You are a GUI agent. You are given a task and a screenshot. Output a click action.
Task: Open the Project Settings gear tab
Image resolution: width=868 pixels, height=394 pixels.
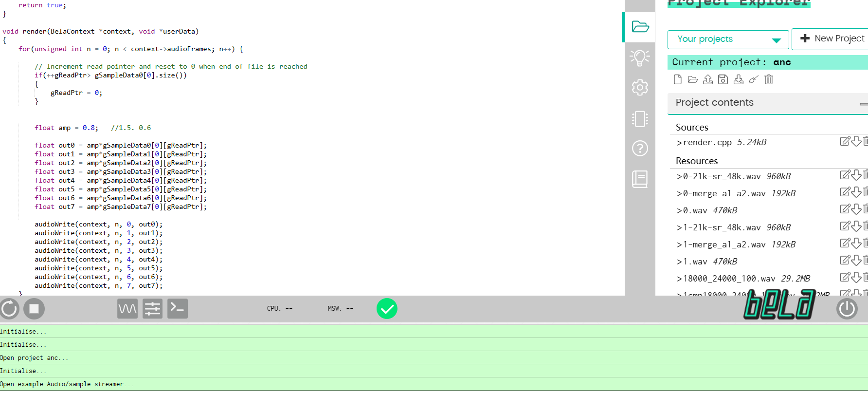[x=639, y=88]
